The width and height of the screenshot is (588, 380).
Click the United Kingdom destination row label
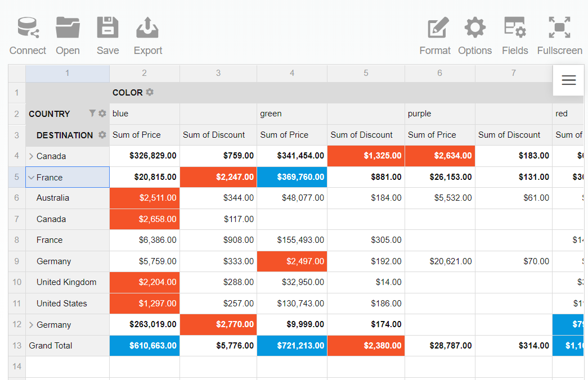tap(66, 282)
